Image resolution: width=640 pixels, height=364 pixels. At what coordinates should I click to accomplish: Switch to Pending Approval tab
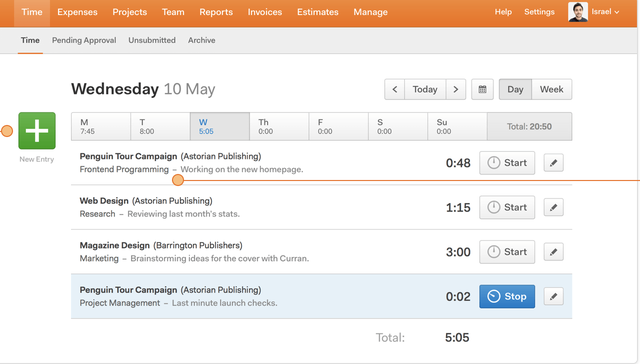(x=84, y=40)
